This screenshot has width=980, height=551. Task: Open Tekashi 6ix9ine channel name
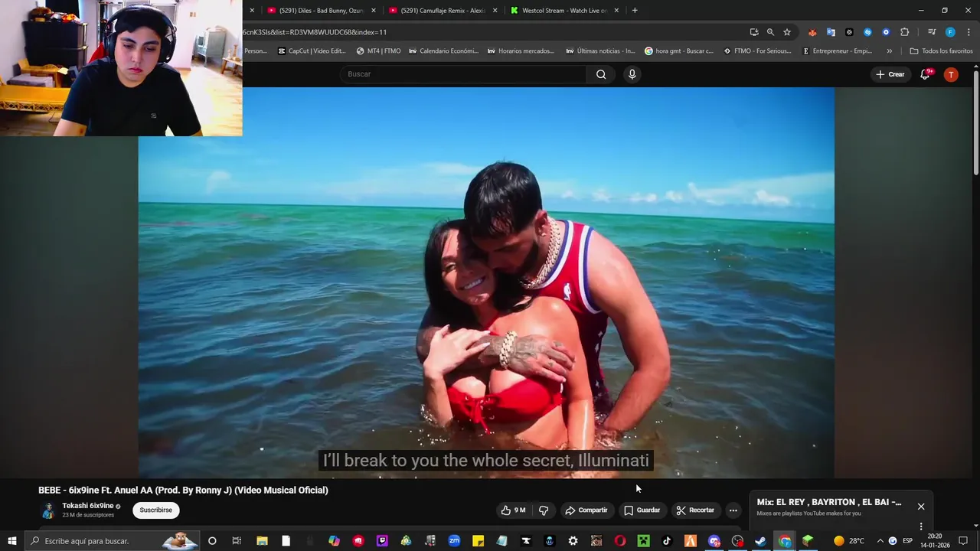pos(88,506)
